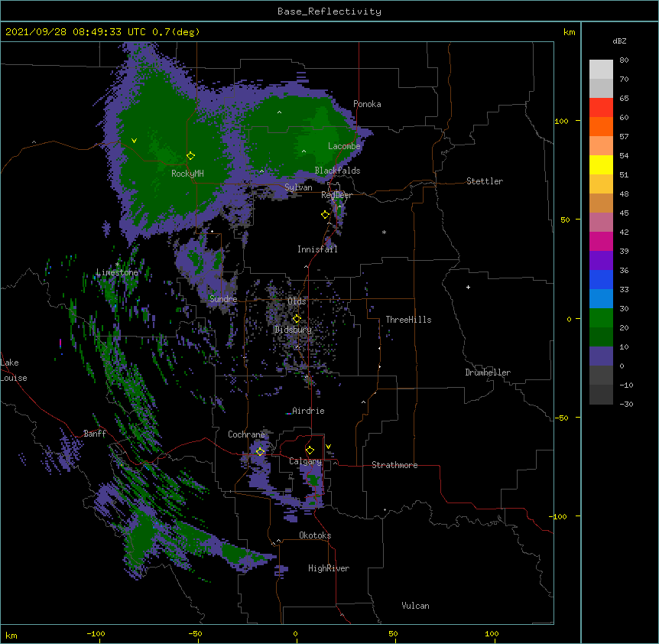The width and height of the screenshot is (659, 644).
Task: Click the blue 36–33 dBZ legend swatch
Action: click(601, 279)
